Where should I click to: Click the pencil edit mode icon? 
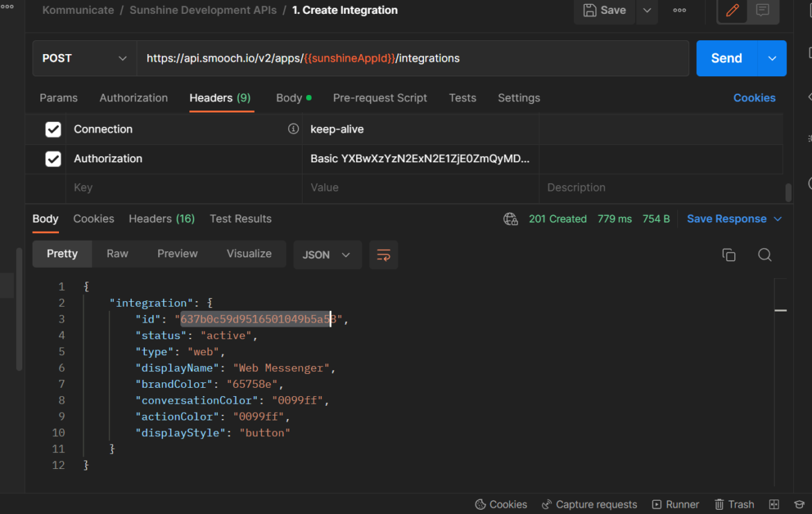click(732, 10)
